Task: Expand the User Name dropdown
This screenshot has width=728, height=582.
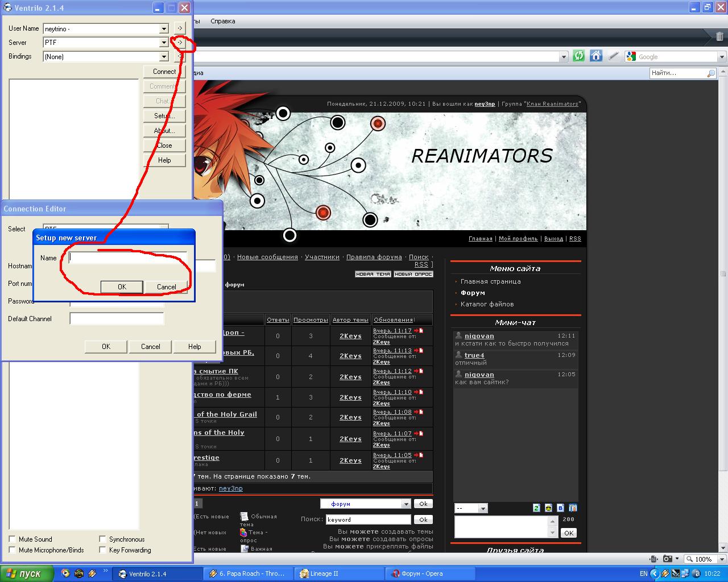Action: click(164, 28)
